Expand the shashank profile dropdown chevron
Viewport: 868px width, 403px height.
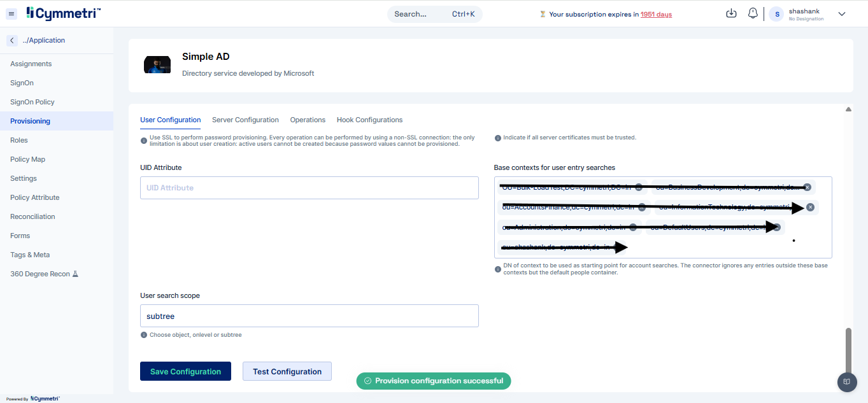841,14
